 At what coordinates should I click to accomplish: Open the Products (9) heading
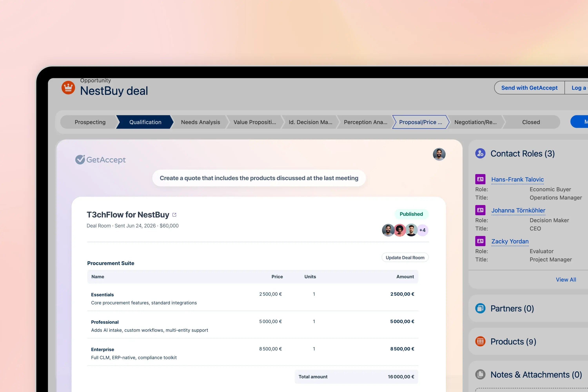click(513, 341)
